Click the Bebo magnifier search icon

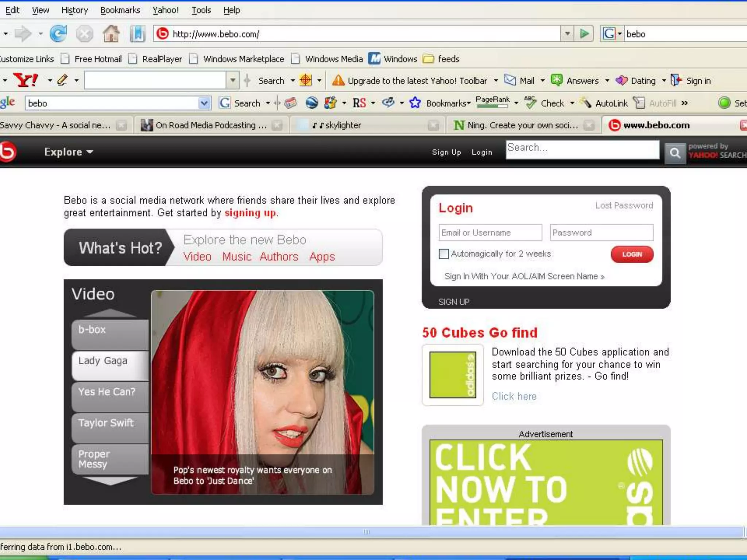(675, 153)
